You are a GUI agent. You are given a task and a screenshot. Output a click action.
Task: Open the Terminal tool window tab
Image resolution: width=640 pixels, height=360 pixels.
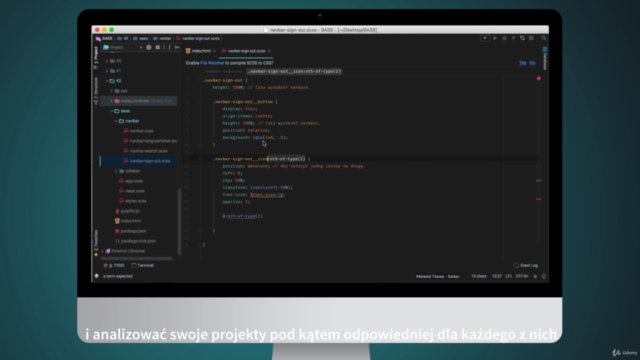point(142,265)
